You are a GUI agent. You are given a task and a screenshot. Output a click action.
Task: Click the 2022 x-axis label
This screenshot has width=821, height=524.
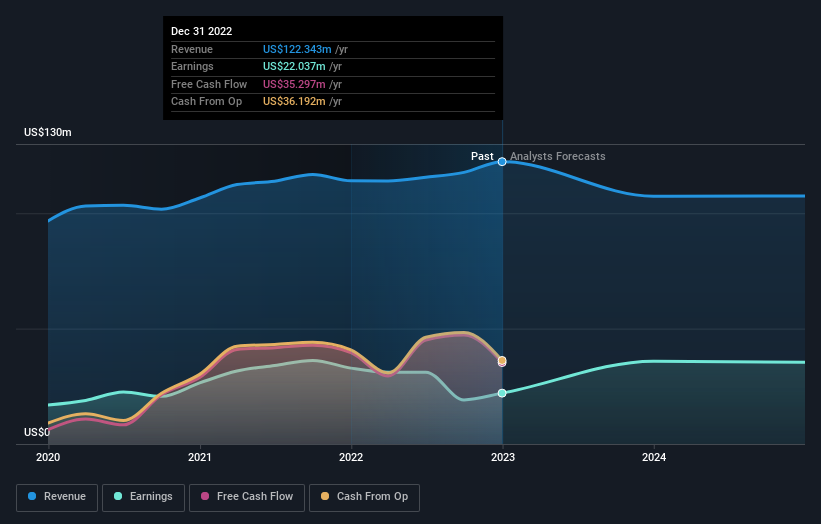351,458
